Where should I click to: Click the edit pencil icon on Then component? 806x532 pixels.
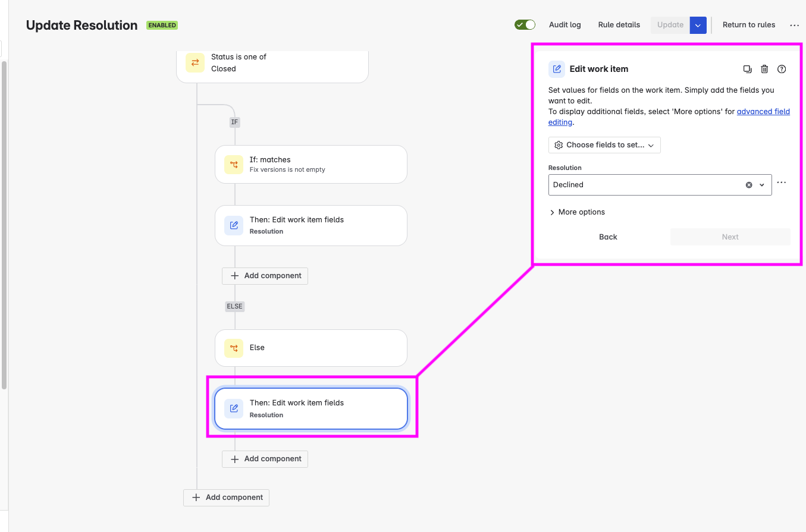[x=233, y=225]
